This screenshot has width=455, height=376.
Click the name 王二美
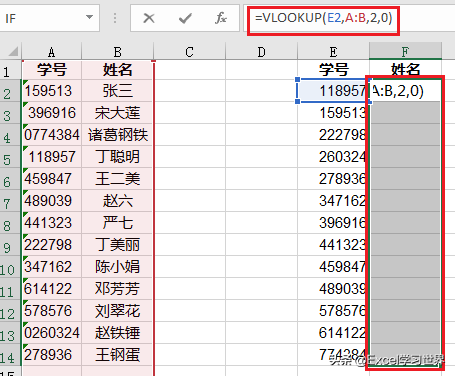[118, 179]
